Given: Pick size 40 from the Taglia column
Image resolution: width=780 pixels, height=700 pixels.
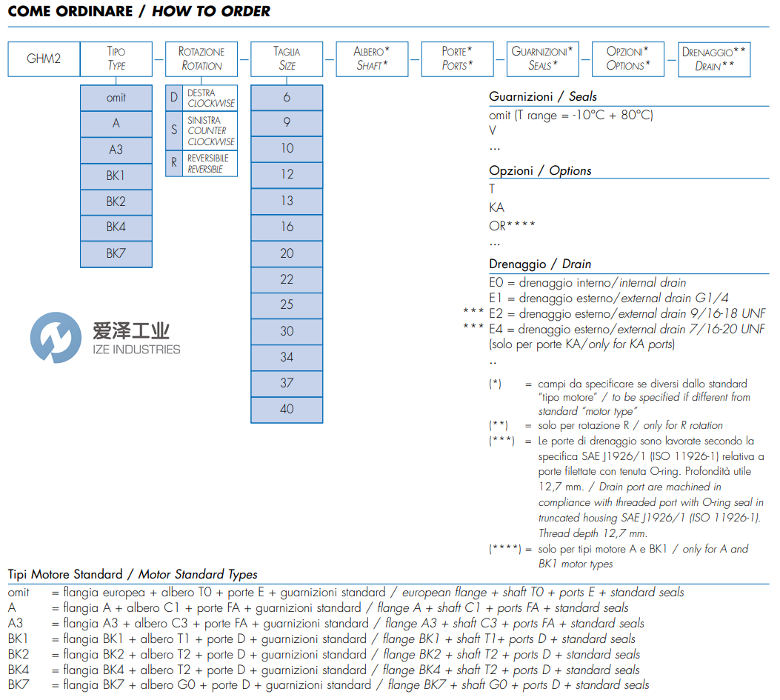Looking at the screenshot, I should click(x=287, y=409).
